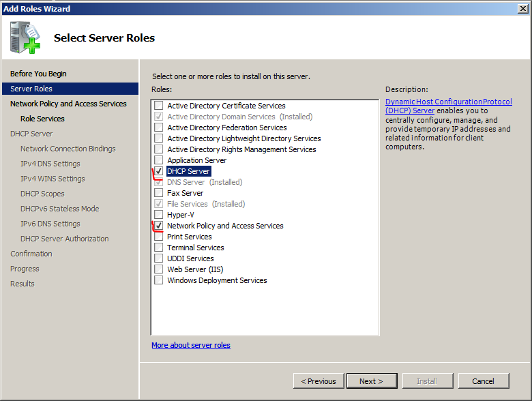Select the File Services (Installed) row

coord(206,203)
